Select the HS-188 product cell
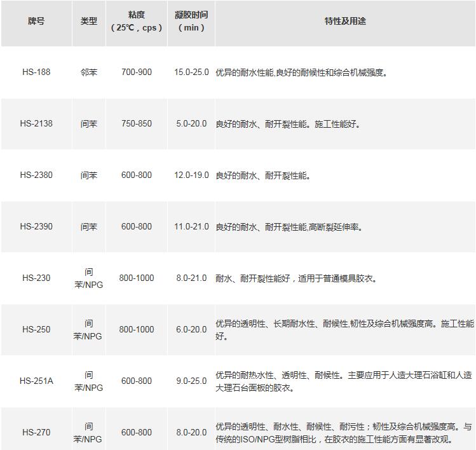Screen dimensions: 476x450 [x=36, y=72]
